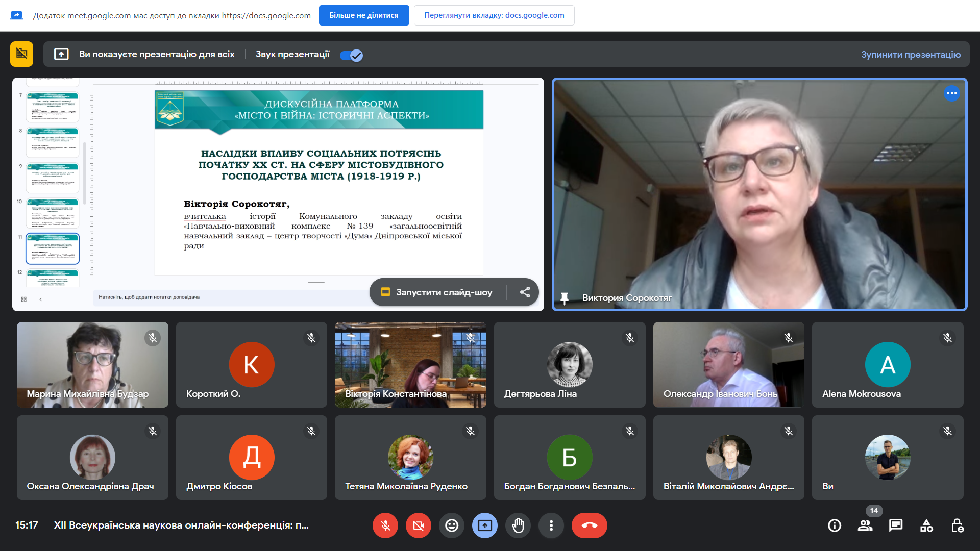980x551 pixels.
Task: Open chat with everyone panel
Action: [896, 525]
